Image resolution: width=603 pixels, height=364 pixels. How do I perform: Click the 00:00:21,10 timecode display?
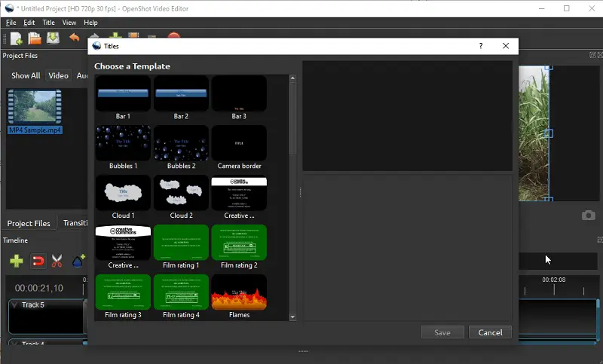pos(39,289)
